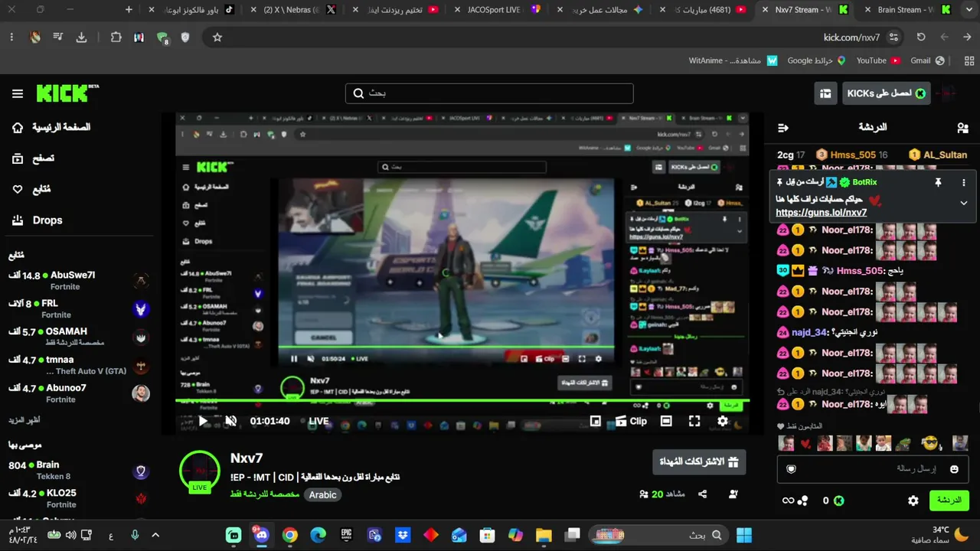The height and width of the screenshot is (551, 980).
Task: Create a Clip from the stream
Action: 631,421
